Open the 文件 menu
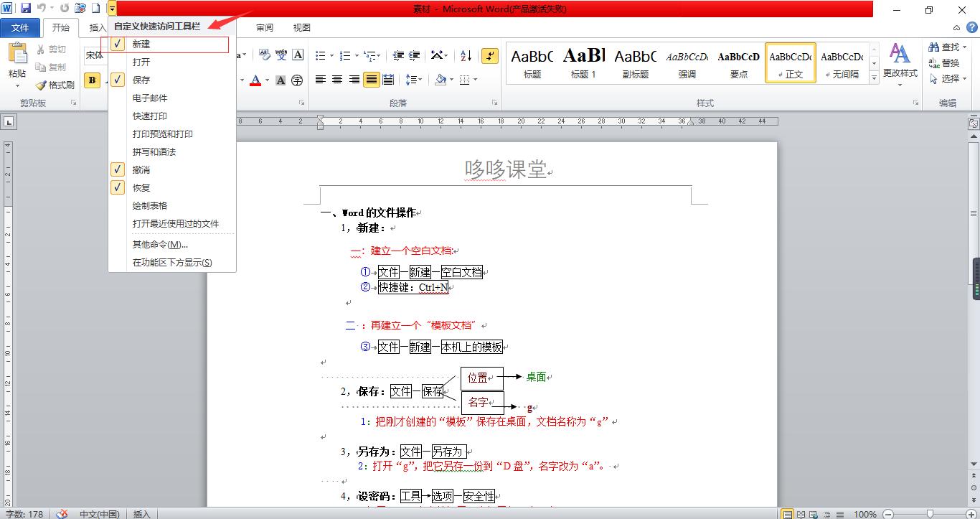 (21, 27)
